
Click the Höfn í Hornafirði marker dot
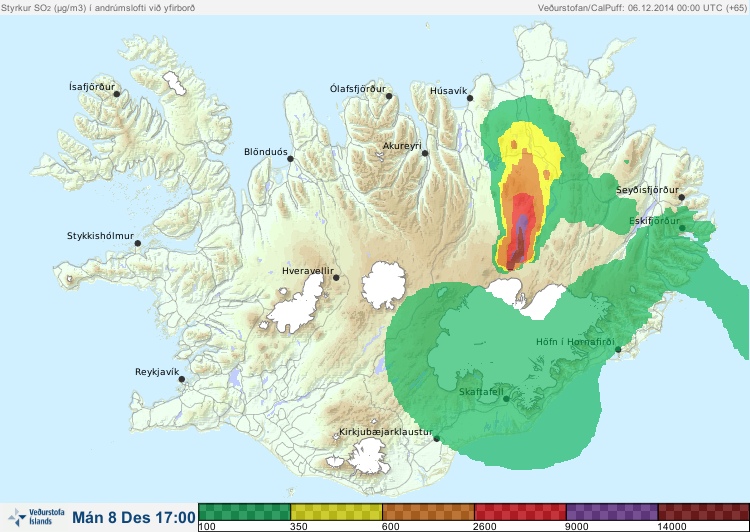[618, 350]
